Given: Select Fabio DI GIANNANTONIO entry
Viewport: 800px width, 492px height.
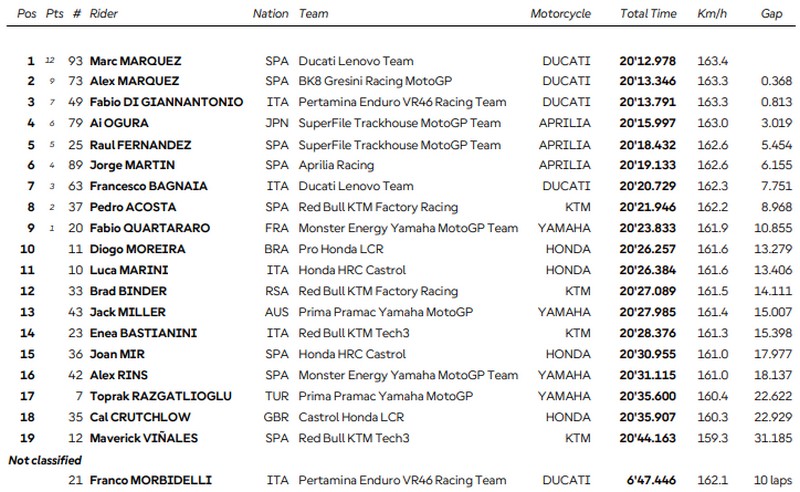Looking at the screenshot, I should [x=166, y=102].
